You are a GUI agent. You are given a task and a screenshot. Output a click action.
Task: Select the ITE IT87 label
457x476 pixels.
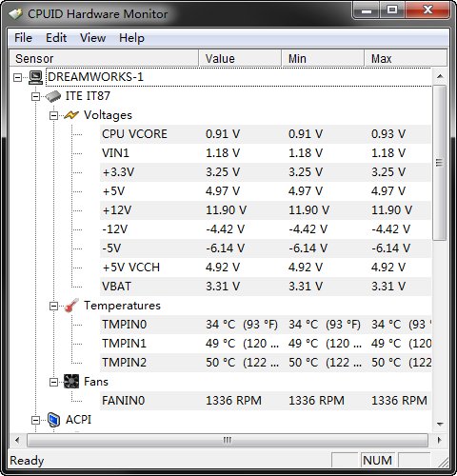tap(88, 96)
